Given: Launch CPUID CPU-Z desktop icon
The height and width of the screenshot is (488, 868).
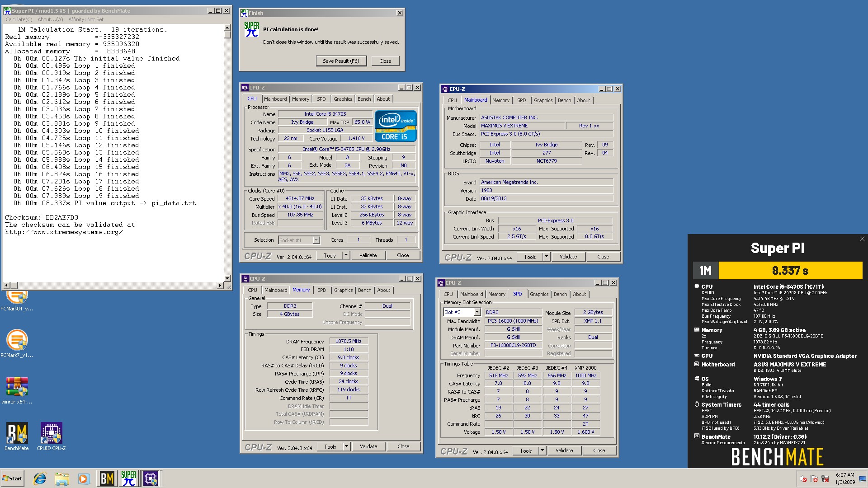Looking at the screenshot, I should [x=51, y=436].
